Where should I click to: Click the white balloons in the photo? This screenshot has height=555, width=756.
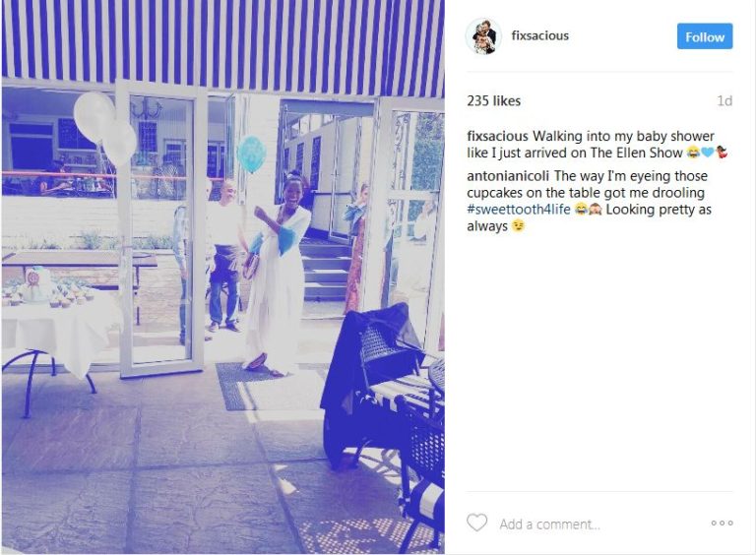point(104,126)
